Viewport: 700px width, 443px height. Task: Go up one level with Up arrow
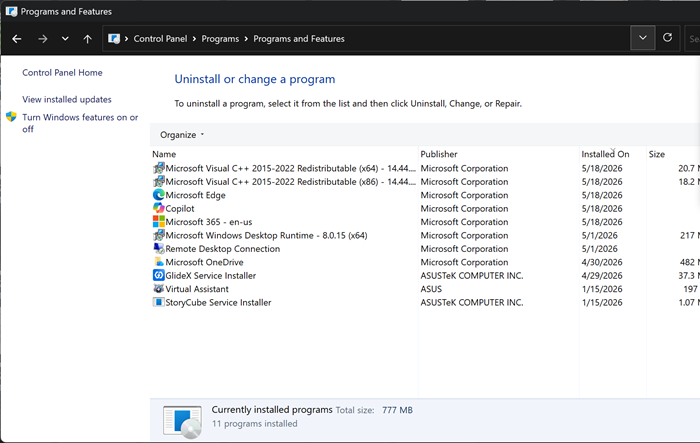pos(88,39)
